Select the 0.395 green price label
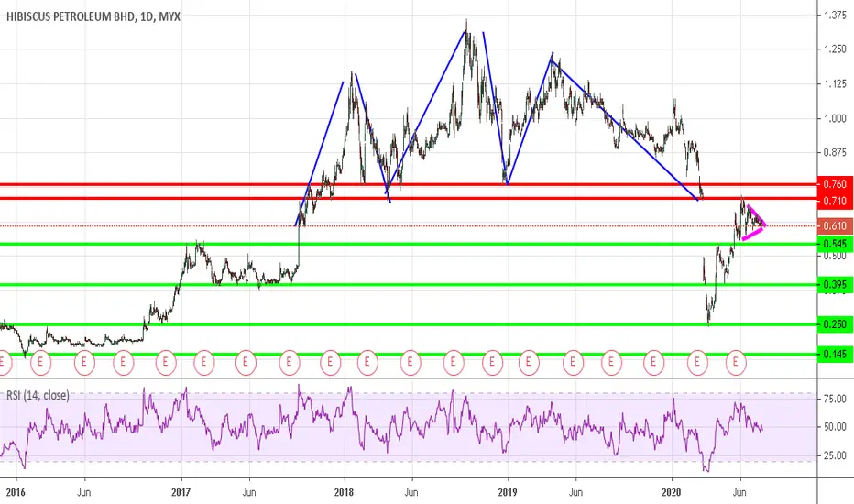This screenshot has width=854, height=504. coord(835,284)
